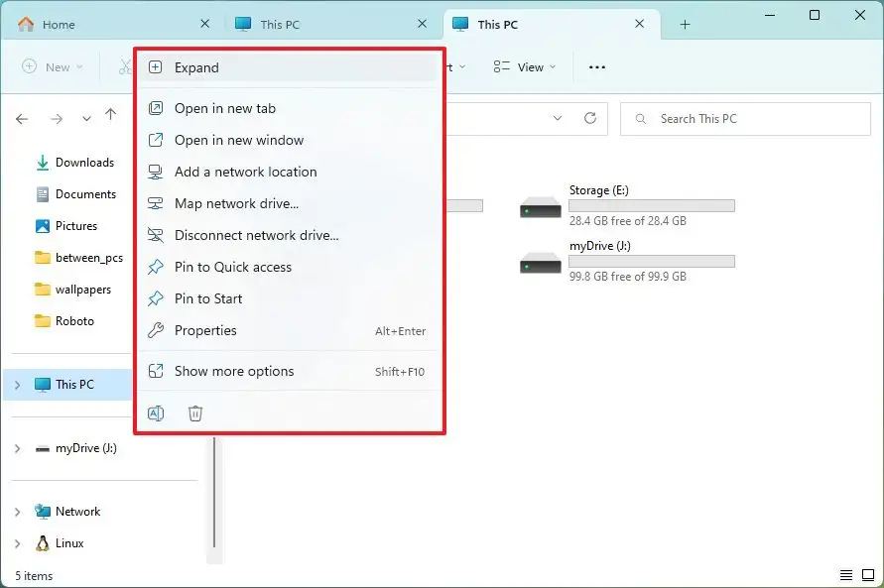
Task: Switch to large thumbnails view in status bar
Action: [867, 575]
